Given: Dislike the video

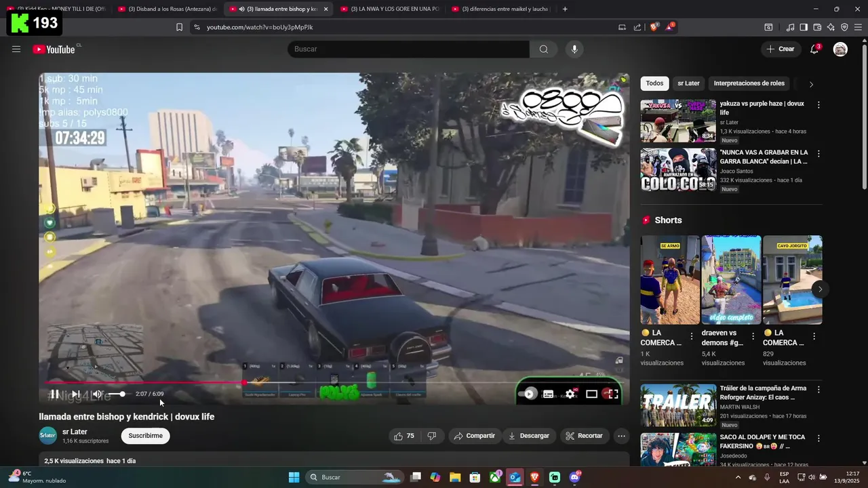Looking at the screenshot, I should [x=432, y=436].
